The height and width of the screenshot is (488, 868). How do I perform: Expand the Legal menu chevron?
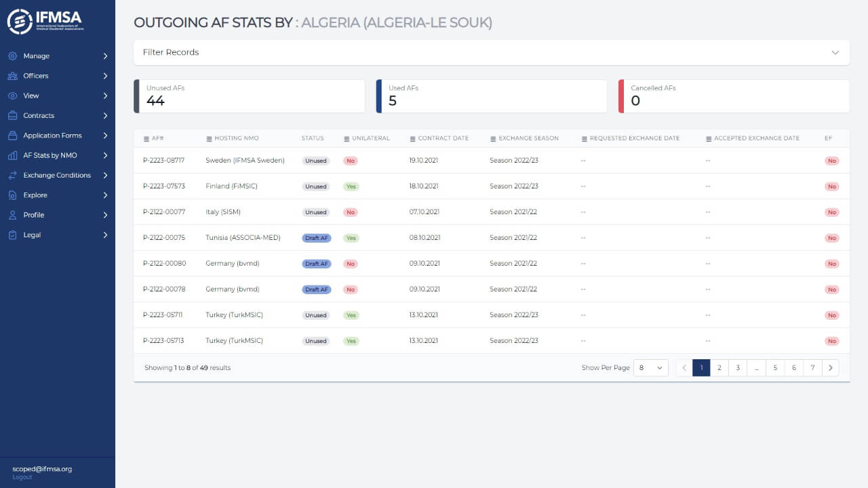pos(105,235)
